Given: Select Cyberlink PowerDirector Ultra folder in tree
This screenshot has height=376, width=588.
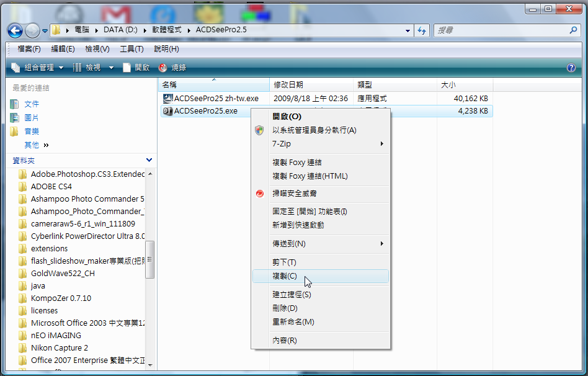Looking at the screenshot, I should coord(81,236).
